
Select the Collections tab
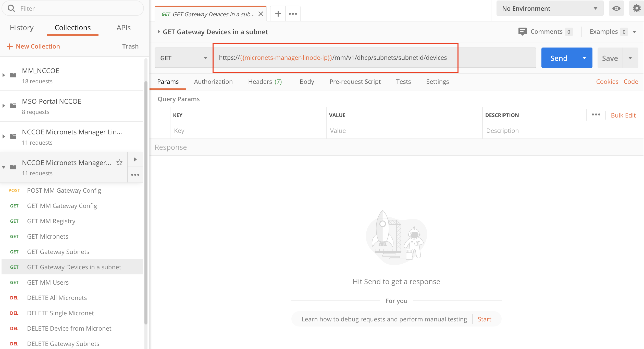pyautogui.click(x=73, y=28)
